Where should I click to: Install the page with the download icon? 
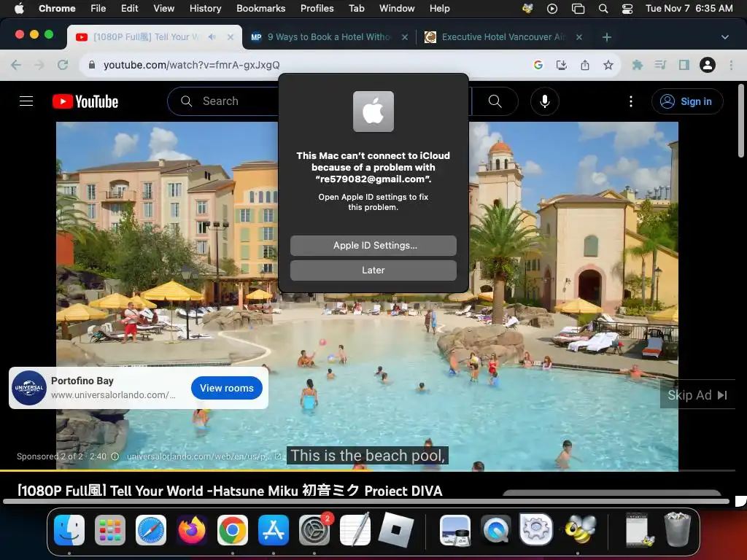tap(561, 65)
